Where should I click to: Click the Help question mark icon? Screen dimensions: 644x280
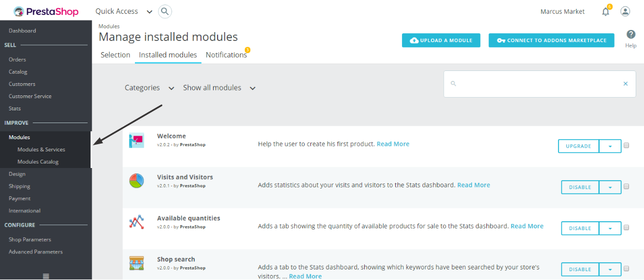pyautogui.click(x=631, y=34)
